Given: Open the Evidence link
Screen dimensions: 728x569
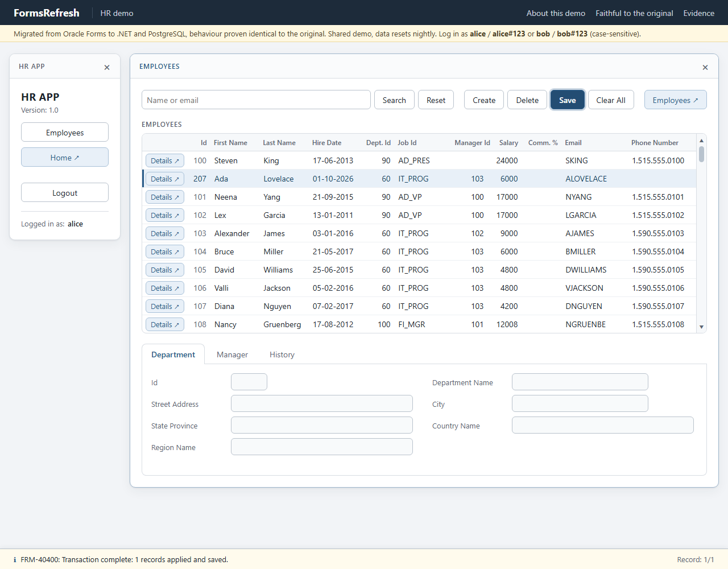Looking at the screenshot, I should tap(698, 13).
